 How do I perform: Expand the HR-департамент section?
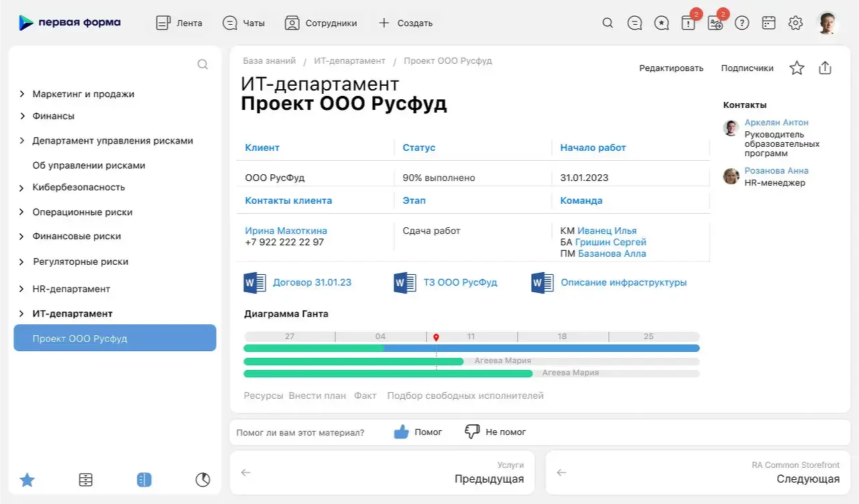click(22, 290)
